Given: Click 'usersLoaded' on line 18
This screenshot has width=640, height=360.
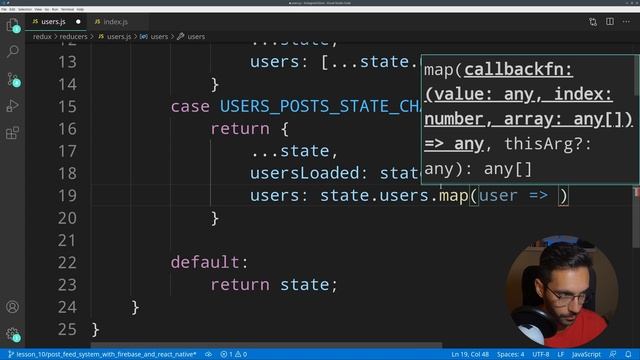Looking at the screenshot, I should click(304, 173).
